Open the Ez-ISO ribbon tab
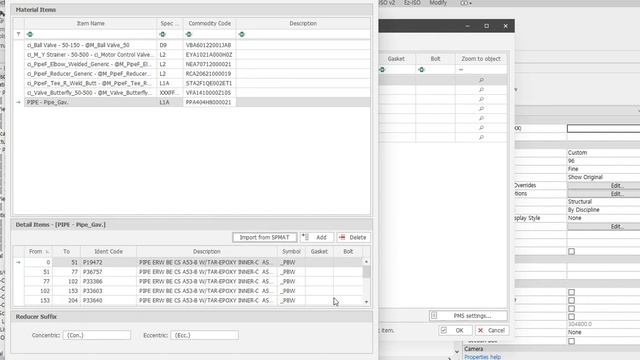This screenshot has width=640, height=360. point(412,3)
